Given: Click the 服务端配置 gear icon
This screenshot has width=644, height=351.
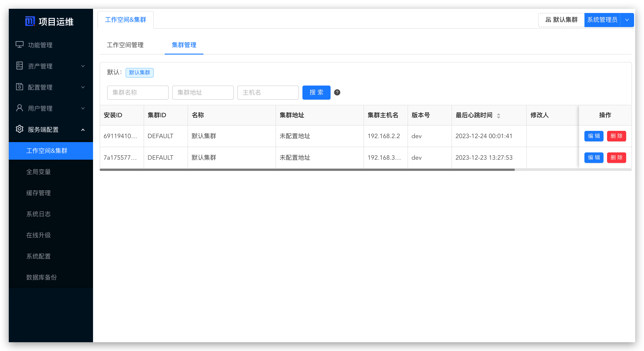Looking at the screenshot, I should 20,130.
